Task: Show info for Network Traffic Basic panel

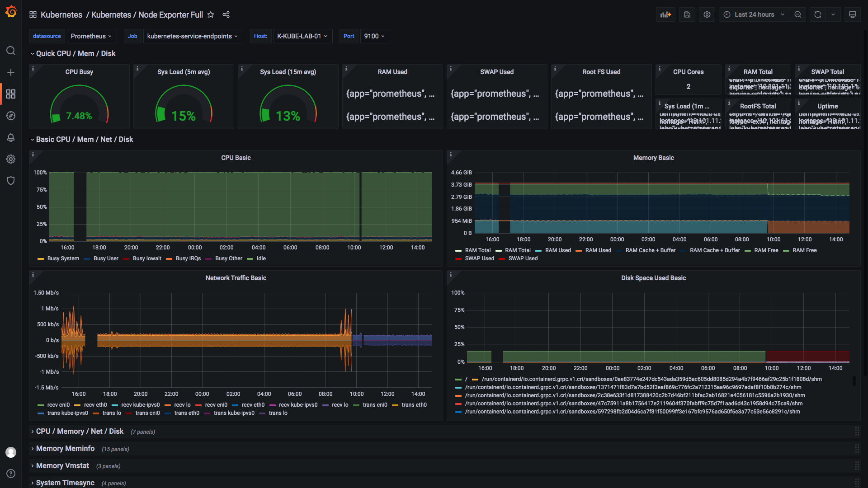Action: click(33, 275)
